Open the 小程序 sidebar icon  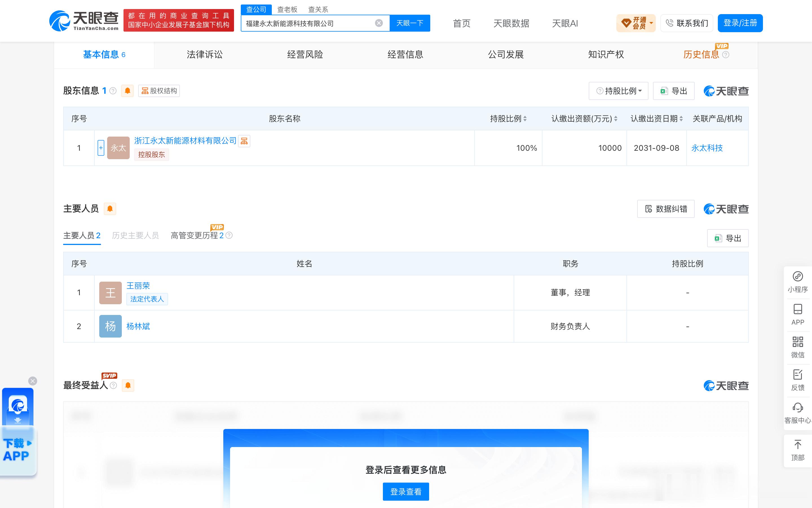[798, 282]
